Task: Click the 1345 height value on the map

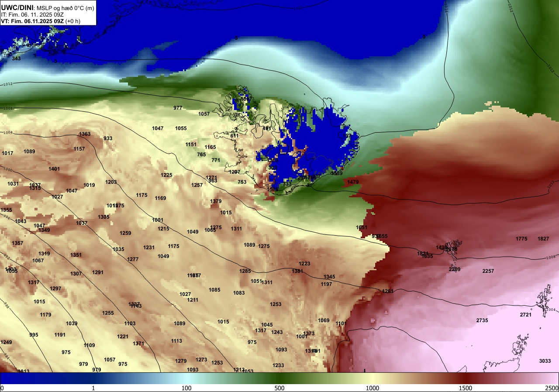Action: [x=329, y=277]
